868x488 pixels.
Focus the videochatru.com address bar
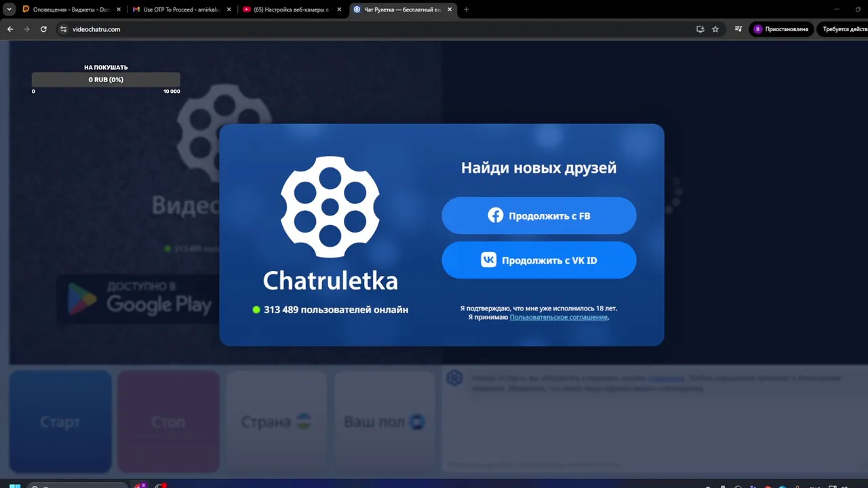(380, 29)
